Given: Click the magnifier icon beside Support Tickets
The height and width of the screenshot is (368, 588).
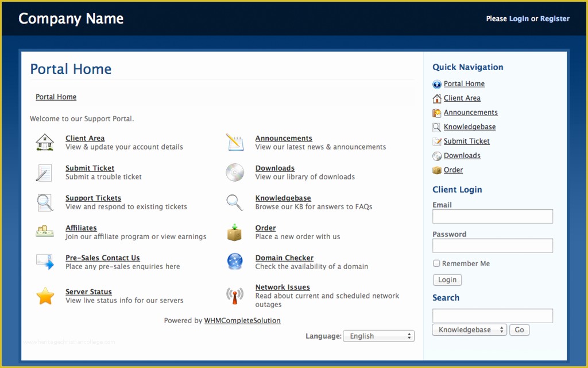Looking at the screenshot, I should [45, 202].
